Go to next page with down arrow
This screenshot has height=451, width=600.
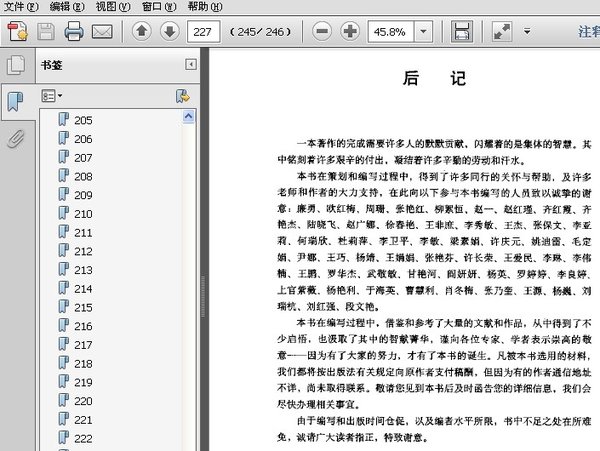(x=168, y=32)
